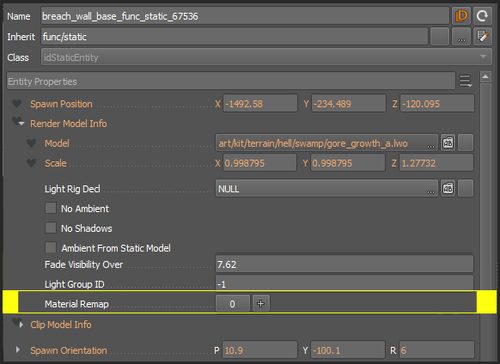The width and height of the screenshot is (500, 364).
Task: Toggle the heart icon beside Render Model Info
Action: [16, 121]
